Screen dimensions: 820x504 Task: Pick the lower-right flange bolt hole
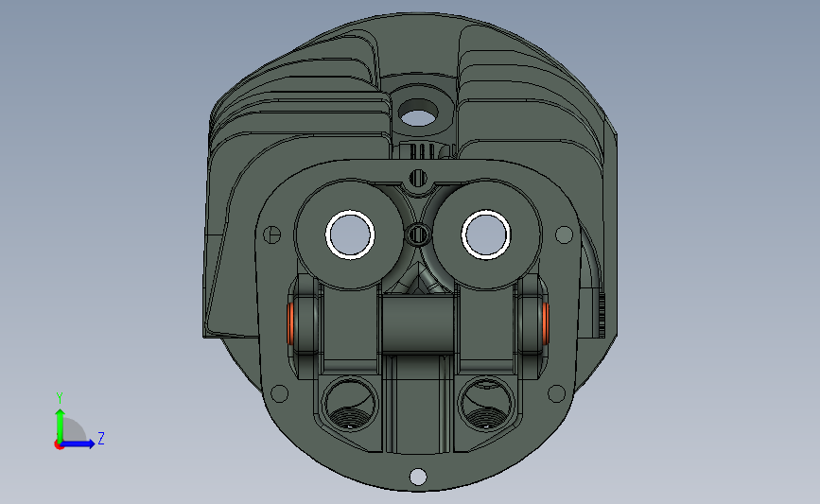point(556,393)
